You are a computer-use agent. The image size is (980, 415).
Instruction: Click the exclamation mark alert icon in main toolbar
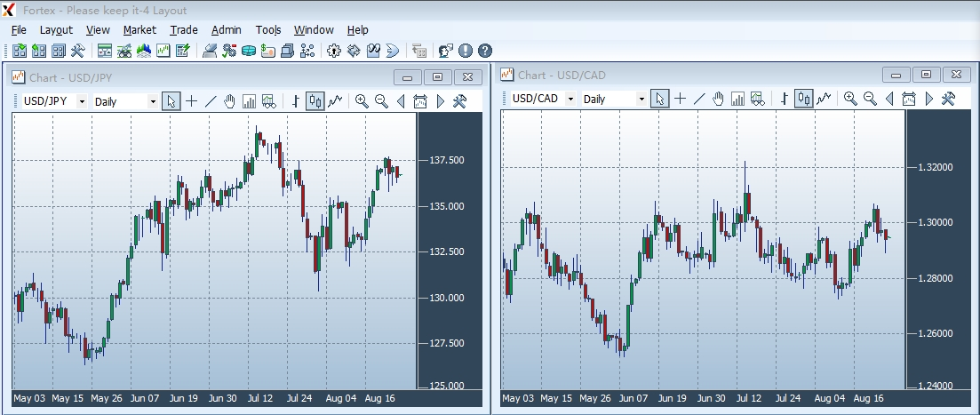tap(465, 51)
